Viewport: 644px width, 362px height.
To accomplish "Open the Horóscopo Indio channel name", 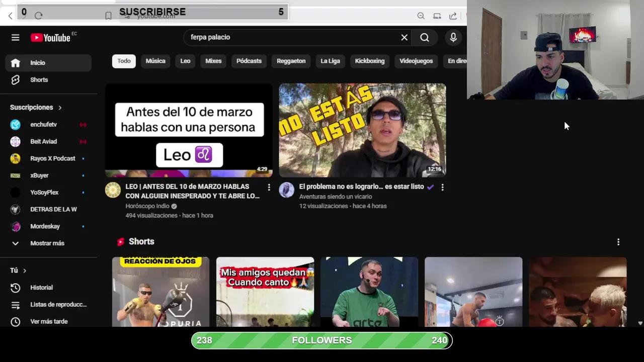I will 147,206.
